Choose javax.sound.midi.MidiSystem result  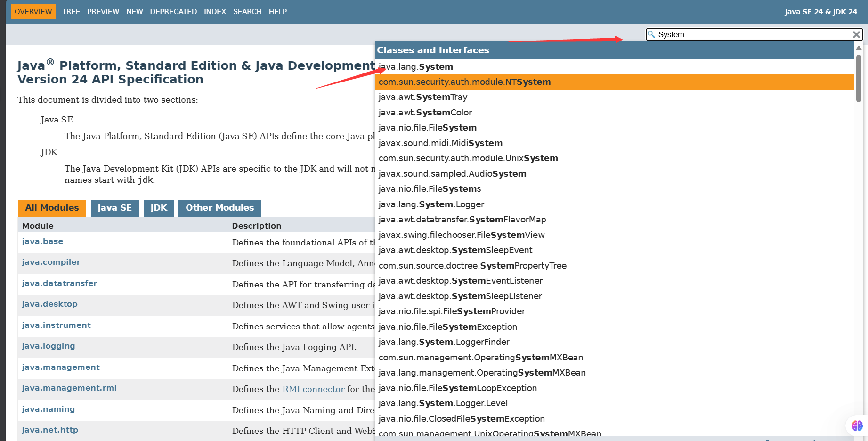pos(615,143)
